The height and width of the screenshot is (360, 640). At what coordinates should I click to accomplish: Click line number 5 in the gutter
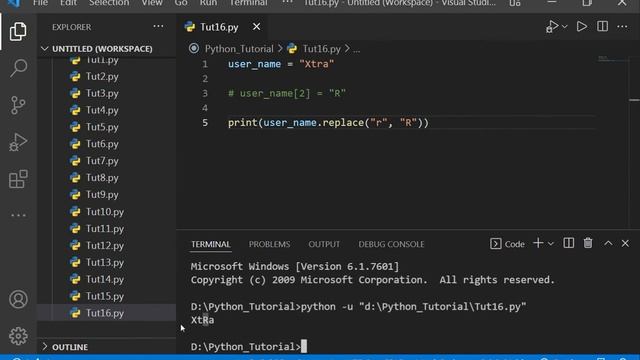(x=205, y=122)
